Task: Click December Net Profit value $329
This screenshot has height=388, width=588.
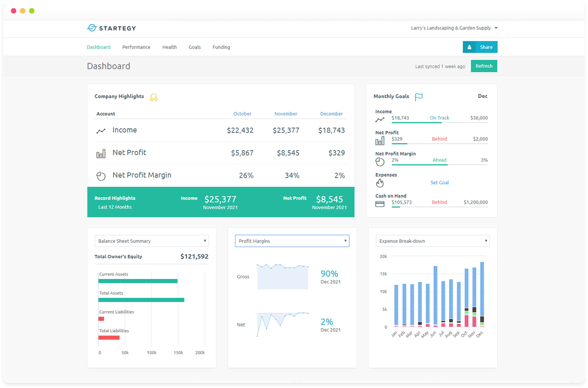Action: coord(336,153)
